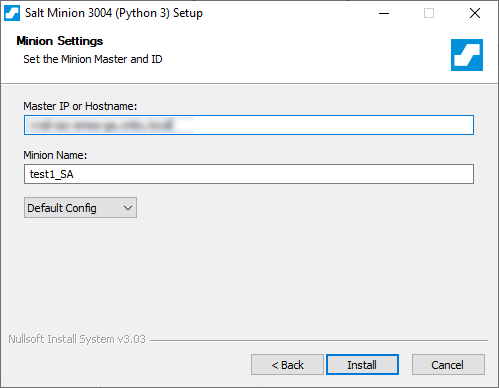Image resolution: width=499 pixels, height=388 pixels.
Task: Focus the Master IP or Hostname field
Action: click(x=249, y=125)
